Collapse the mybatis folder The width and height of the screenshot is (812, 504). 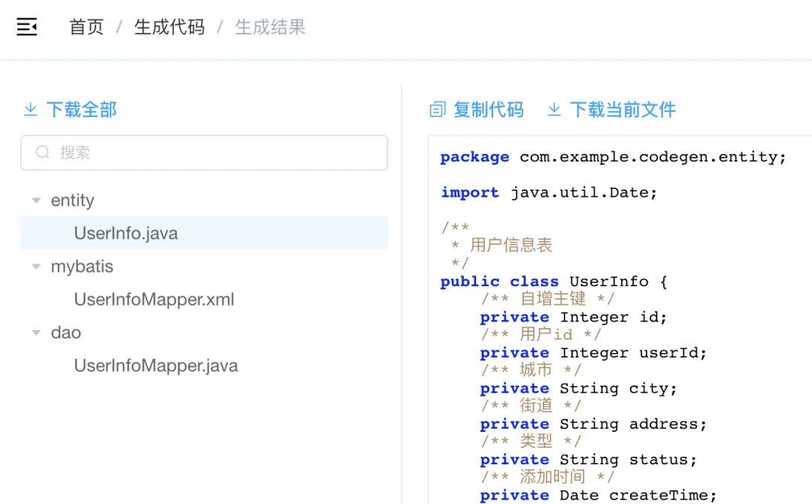click(35, 266)
